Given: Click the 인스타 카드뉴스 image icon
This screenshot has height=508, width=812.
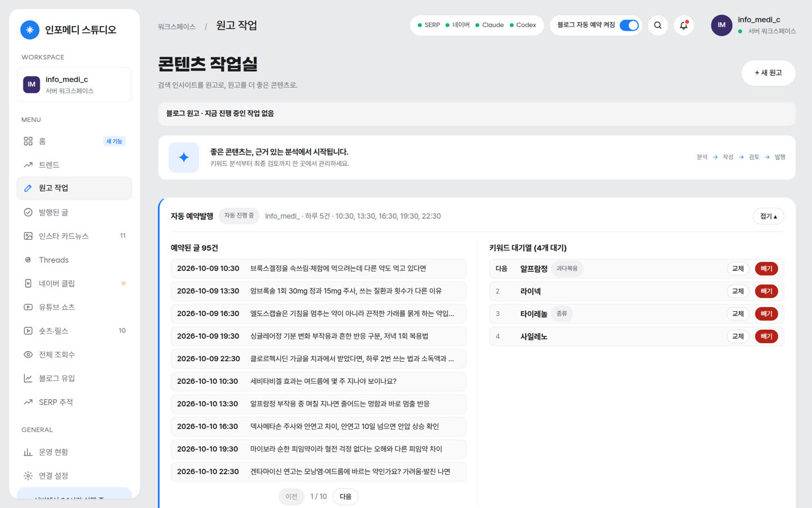Looking at the screenshot, I should [x=28, y=236].
